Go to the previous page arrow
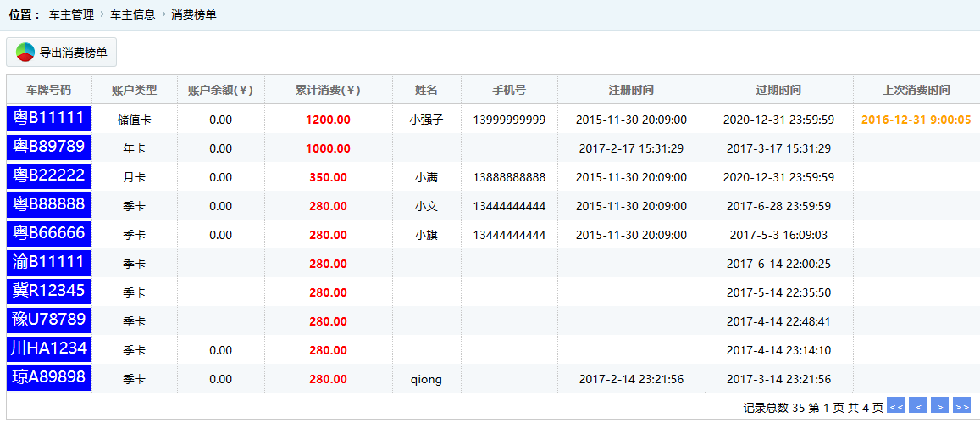The height and width of the screenshot is (429, 980). pos(917,406)
